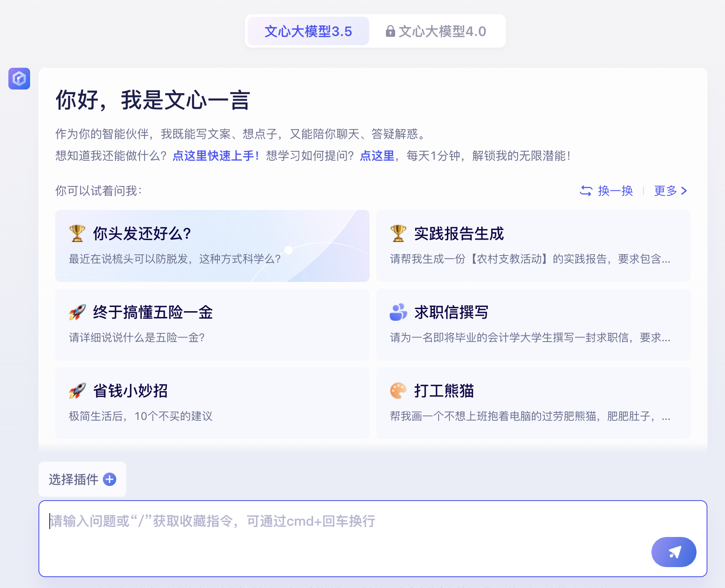Focus the 请输入问题 message input box
This screenshot has width=725, height=588.
(373, 539)
